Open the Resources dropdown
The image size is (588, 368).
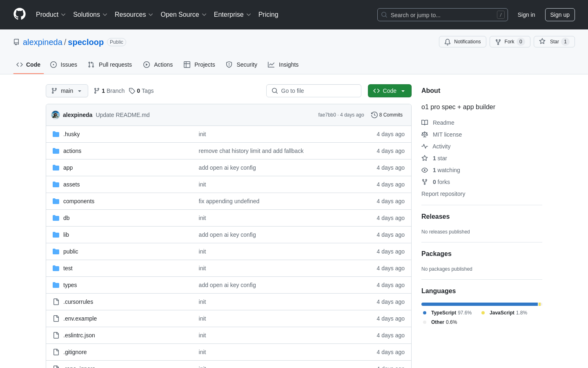point(134,15)
